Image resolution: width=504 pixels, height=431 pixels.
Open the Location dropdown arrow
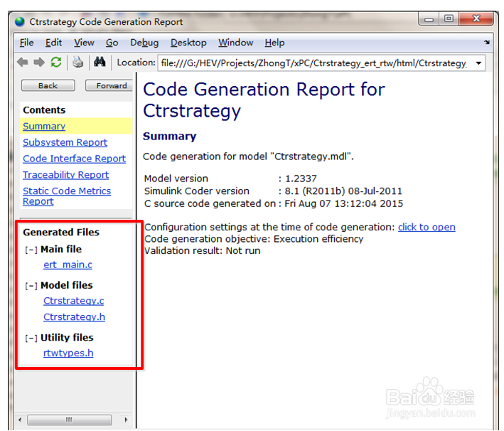point(478,63)
